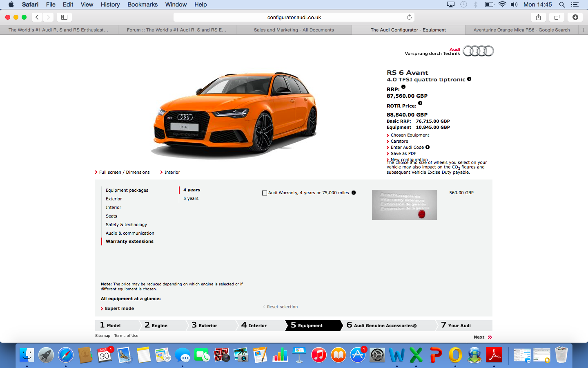588x368 pixels.
Task: Go back with Safari's back arrow
Action: [x=37, y=17]
